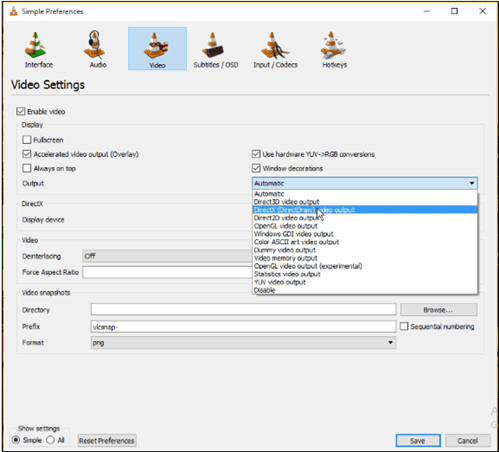Toggle Always on top checkbox
The image size is (499, 452).
(x=27, y=168)
